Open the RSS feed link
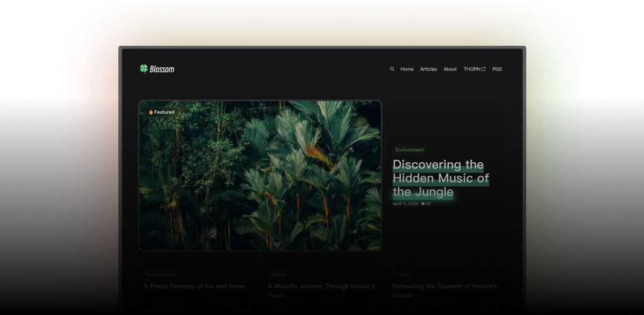644x315 pixels. (497, 69)
